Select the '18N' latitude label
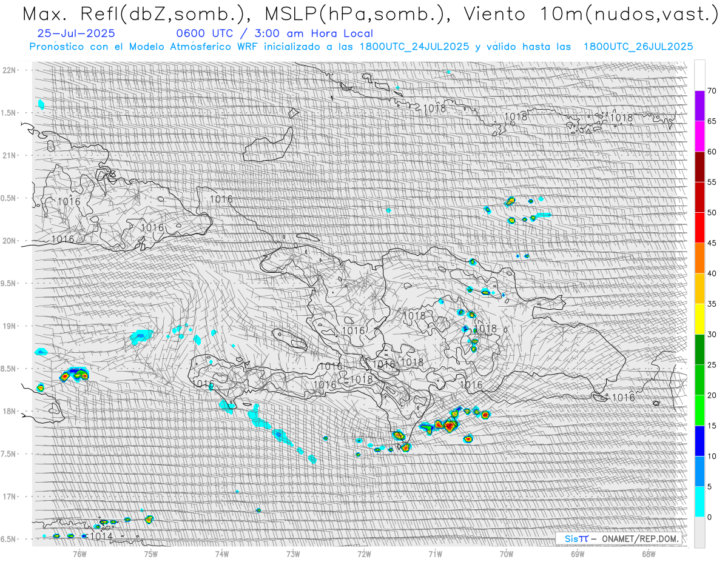Viewport: 728px width, 562px height. point(9,411)
